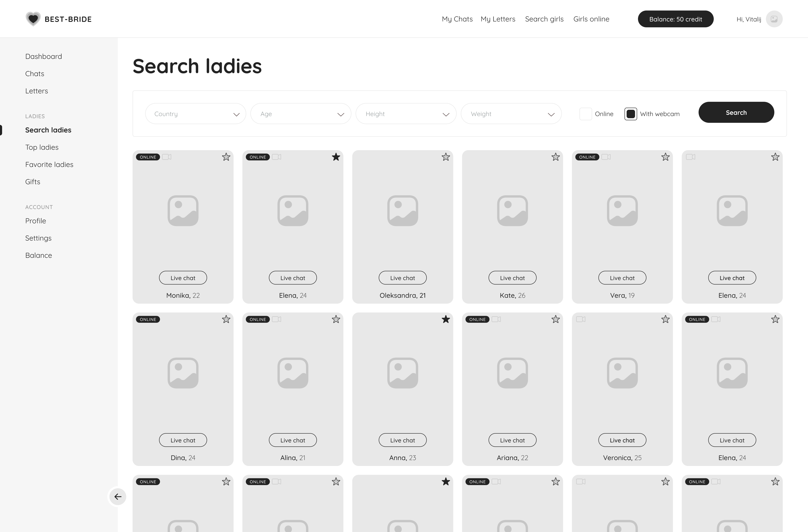808x532 pixels.
Task: Click the webcam icon on Veronica's card
Action: pyautogui.click(x=581, y=319)
